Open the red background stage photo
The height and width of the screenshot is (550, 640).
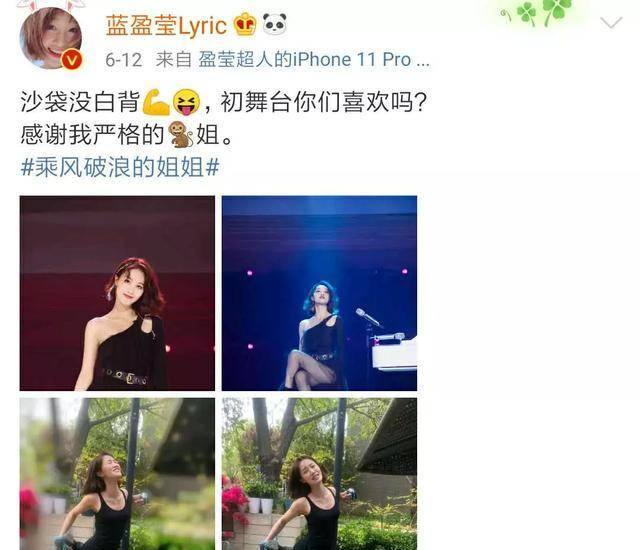coord(117,293)
